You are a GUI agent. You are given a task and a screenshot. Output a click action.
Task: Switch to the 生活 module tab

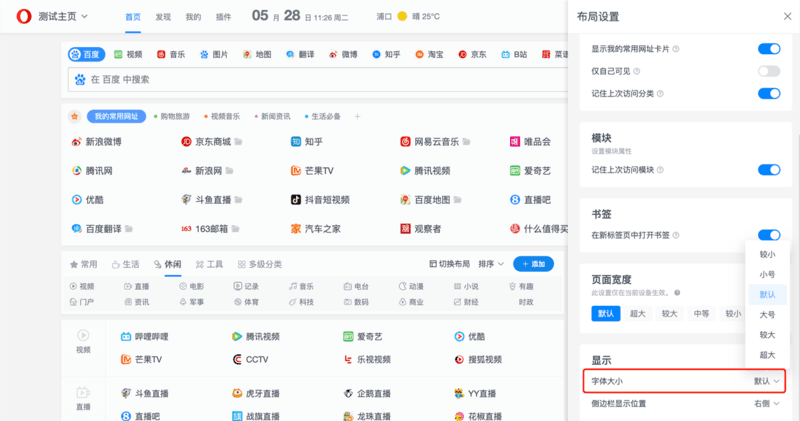point(126,264)
